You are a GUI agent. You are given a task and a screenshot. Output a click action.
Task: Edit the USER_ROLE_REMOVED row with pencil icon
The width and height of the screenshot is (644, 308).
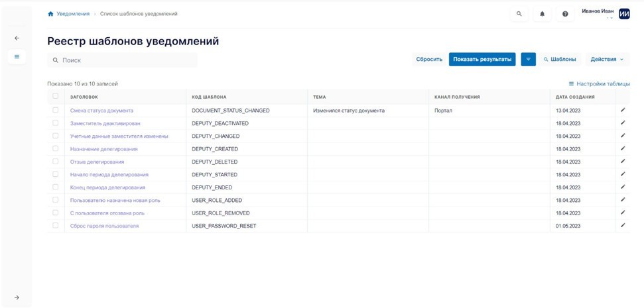pos(623,213)
